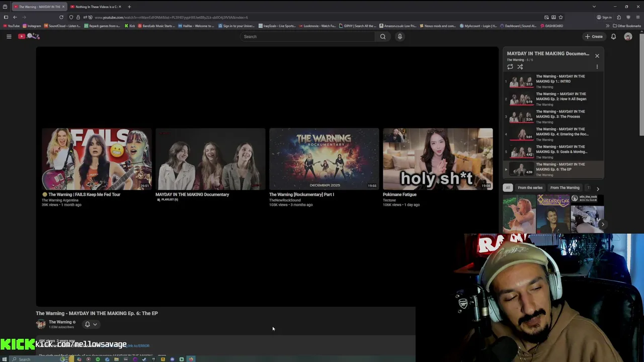
Task: Open the browser tab list dropdown
Action: (594, 7)
